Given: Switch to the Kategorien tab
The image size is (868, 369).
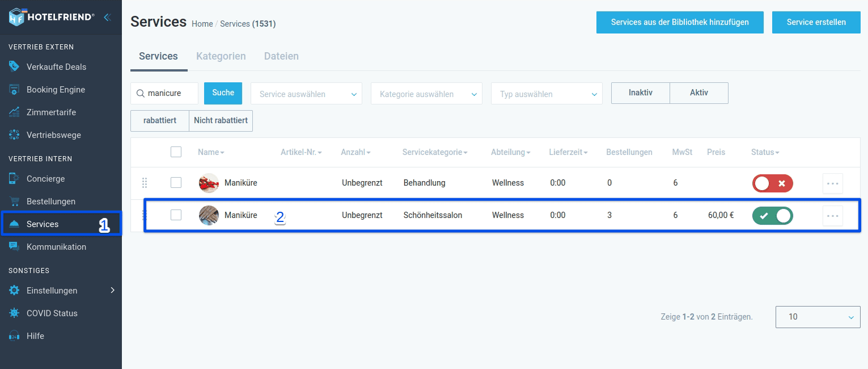Looking at the screenshot, I should pyautogui.click(x=221, y=56).
